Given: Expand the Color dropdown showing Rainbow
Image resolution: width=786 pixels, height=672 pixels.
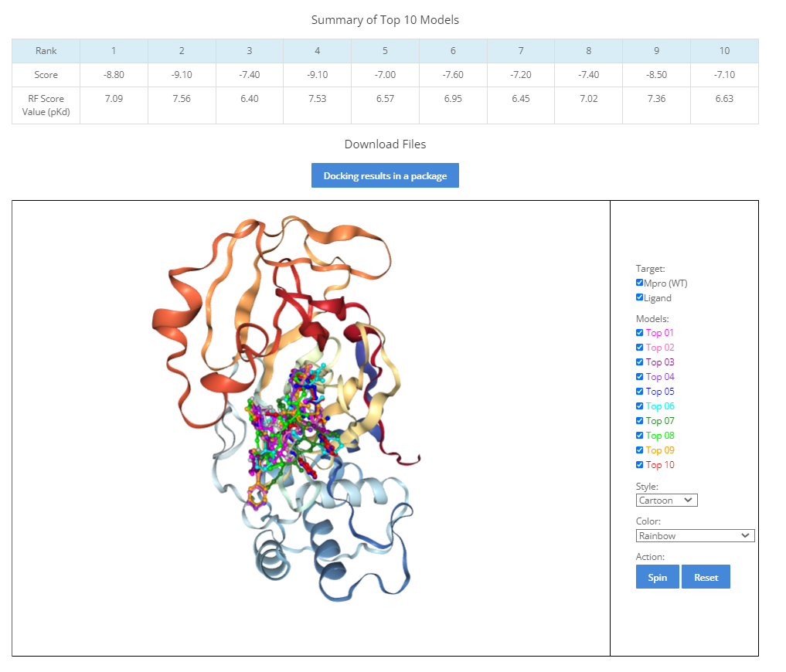Looking at the screenshot, I should [695, 536].
